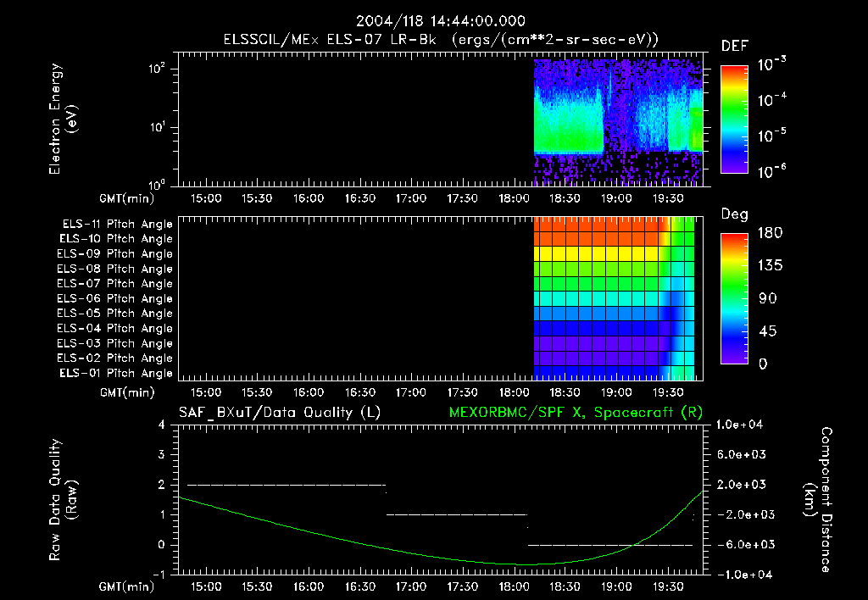The width and height of the screenshot is (868, 600).
Task: Click the 10^-6 value on the DEF scale
Action: tap(771, 171)
